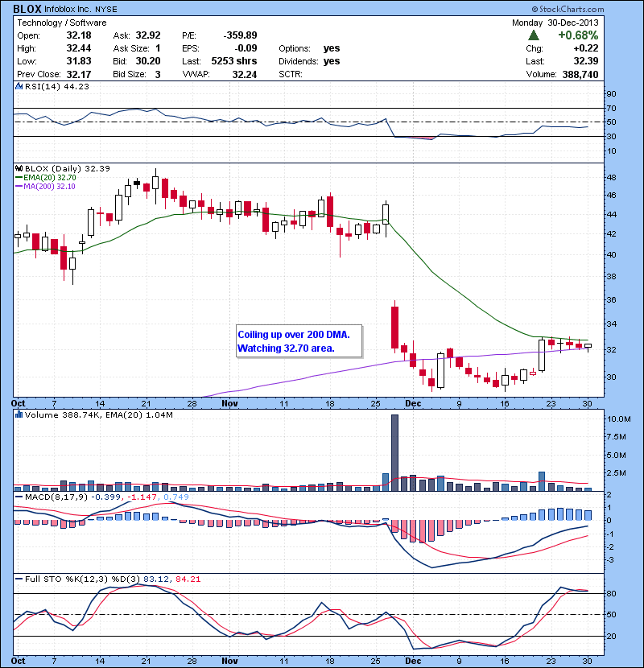Click the green EMA(20) legend line marker
Viewport: 644px width, 668px height.
pos(19,178)
